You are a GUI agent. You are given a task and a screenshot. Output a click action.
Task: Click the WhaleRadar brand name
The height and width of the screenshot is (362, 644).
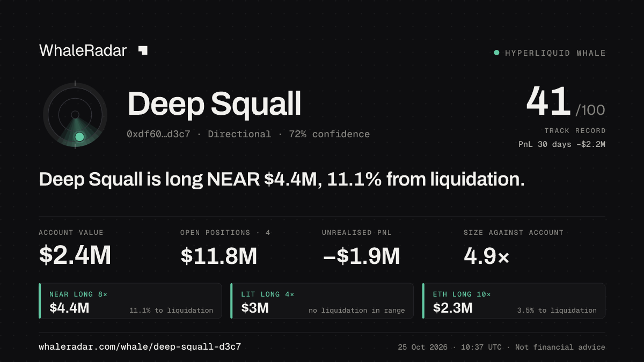pyautogui.click(x=83, y=51)
